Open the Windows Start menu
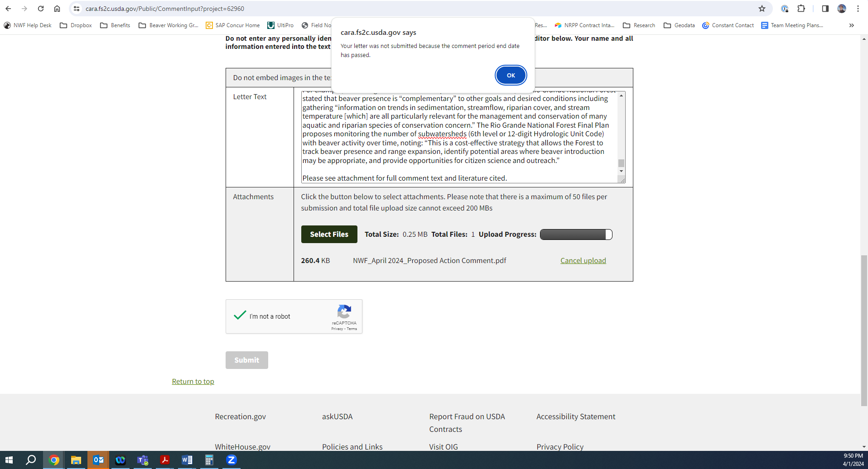 tap(9, 460)
